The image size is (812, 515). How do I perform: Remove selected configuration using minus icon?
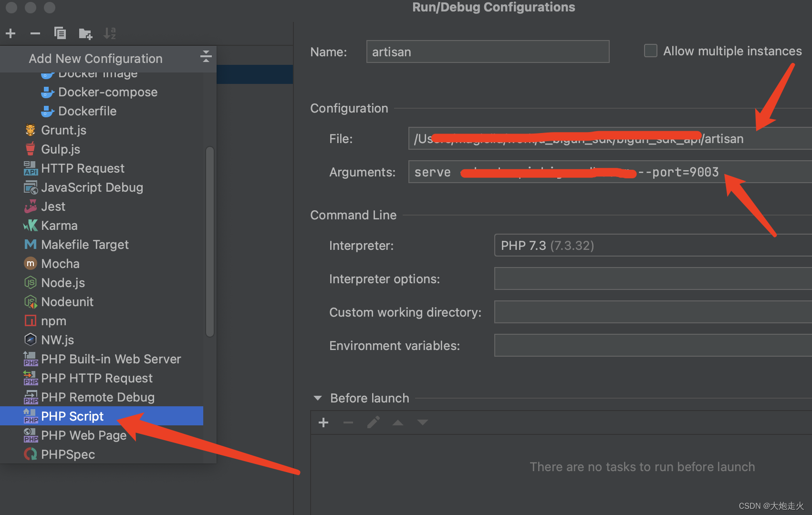[x=35, y=33]
